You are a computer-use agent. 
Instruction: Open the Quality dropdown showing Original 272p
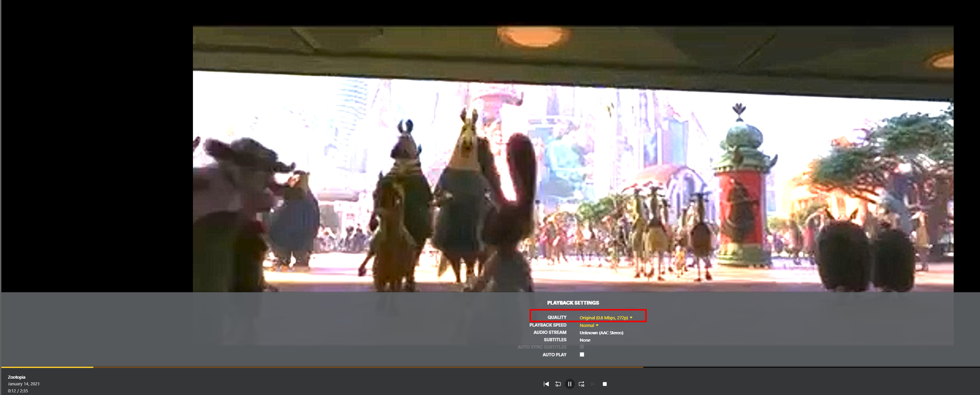click(x=606, y=318)
